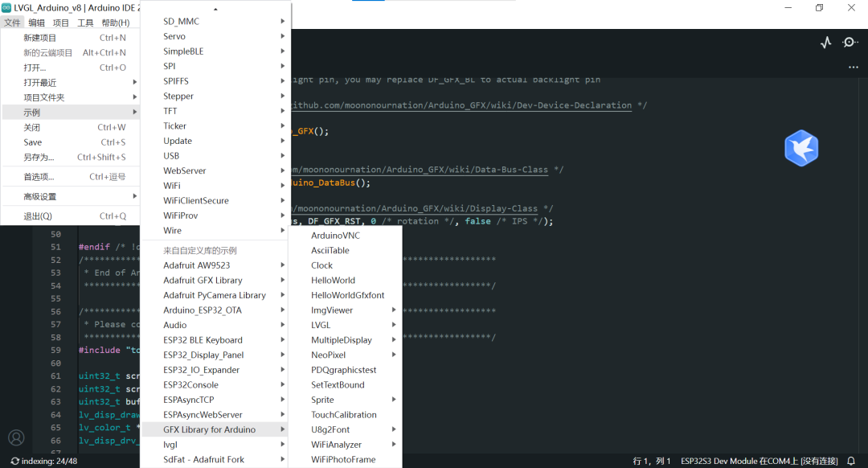Expand the 示例 submenu
This screenshot has height=468, width=868.
tap(71, 113)
